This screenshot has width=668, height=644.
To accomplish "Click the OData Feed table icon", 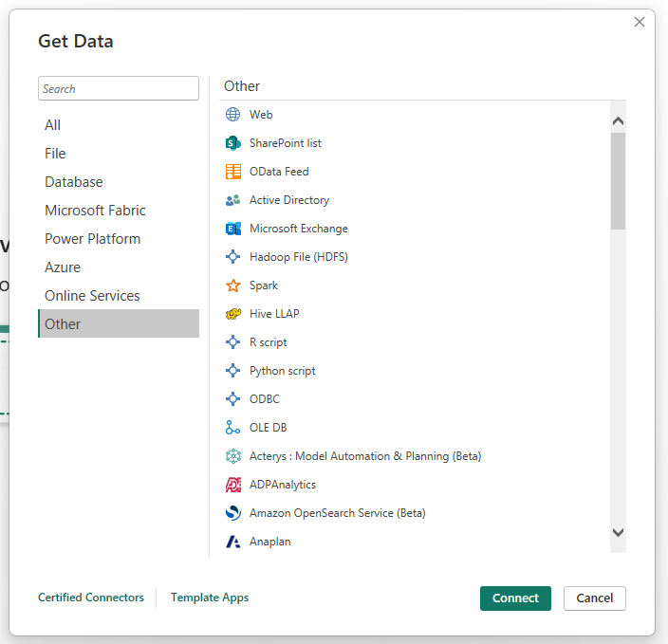I will (x=233, y=172).
